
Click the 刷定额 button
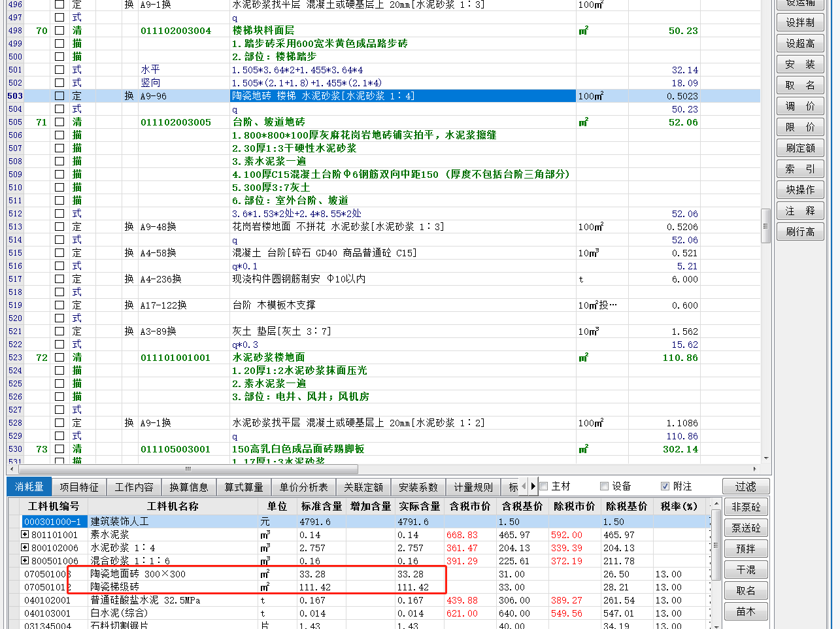[800, 148]
